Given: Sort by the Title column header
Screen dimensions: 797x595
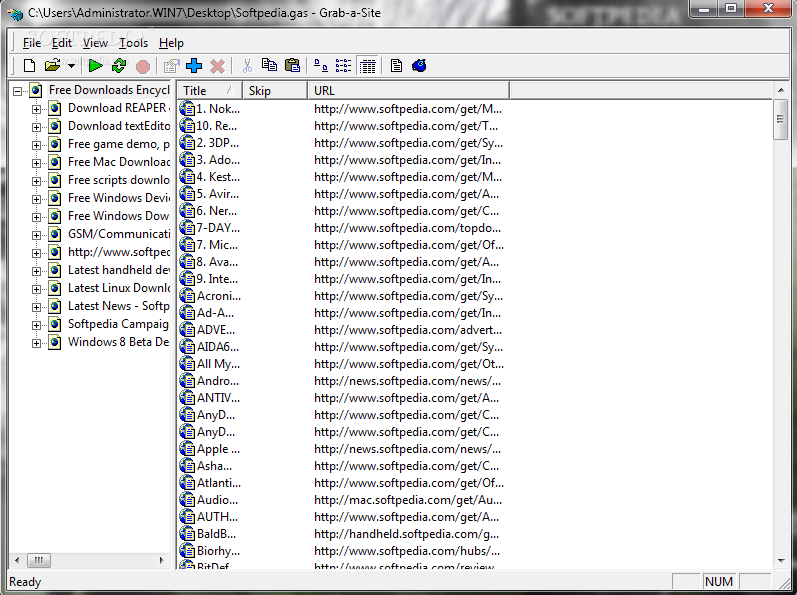Looking at the screenshot, I should tap(209, 91).
